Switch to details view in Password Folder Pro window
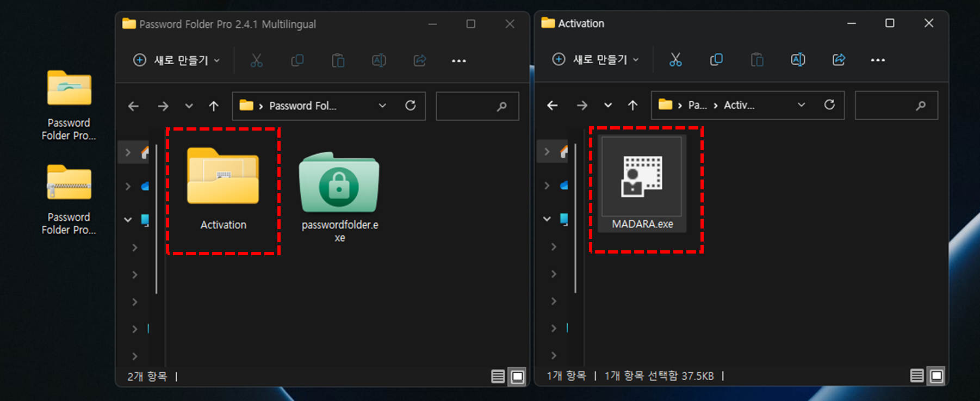Image resolution: width=980 pixels, height=401 pixels. [x=498, y=377]
